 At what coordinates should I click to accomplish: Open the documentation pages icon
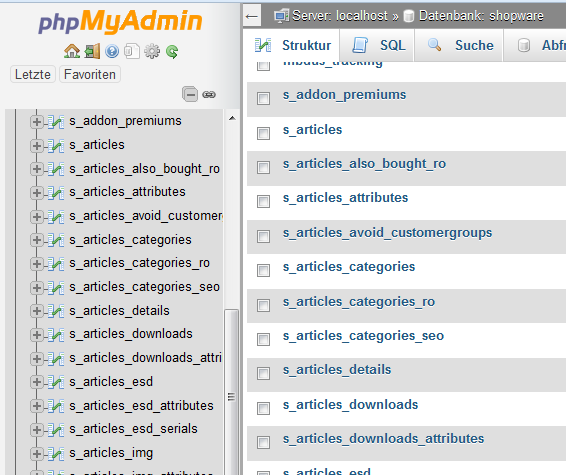pyautogui.click(x=132, y=51)
